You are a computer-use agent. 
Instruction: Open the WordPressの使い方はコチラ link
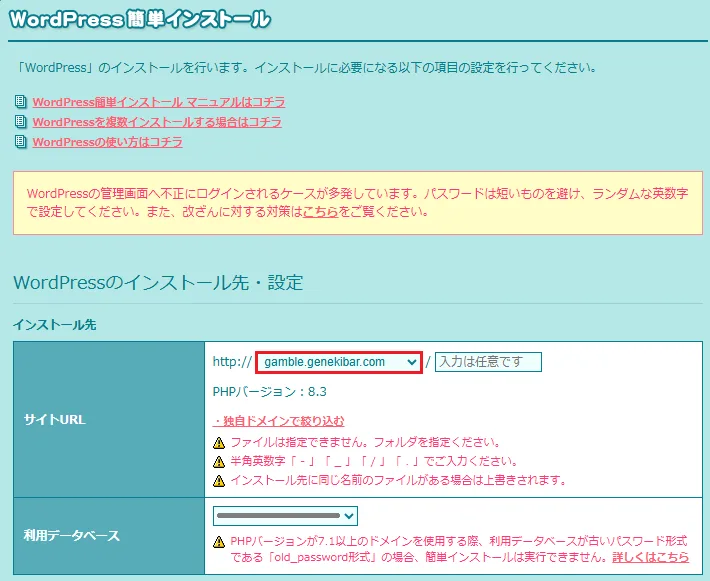point(107,142)
